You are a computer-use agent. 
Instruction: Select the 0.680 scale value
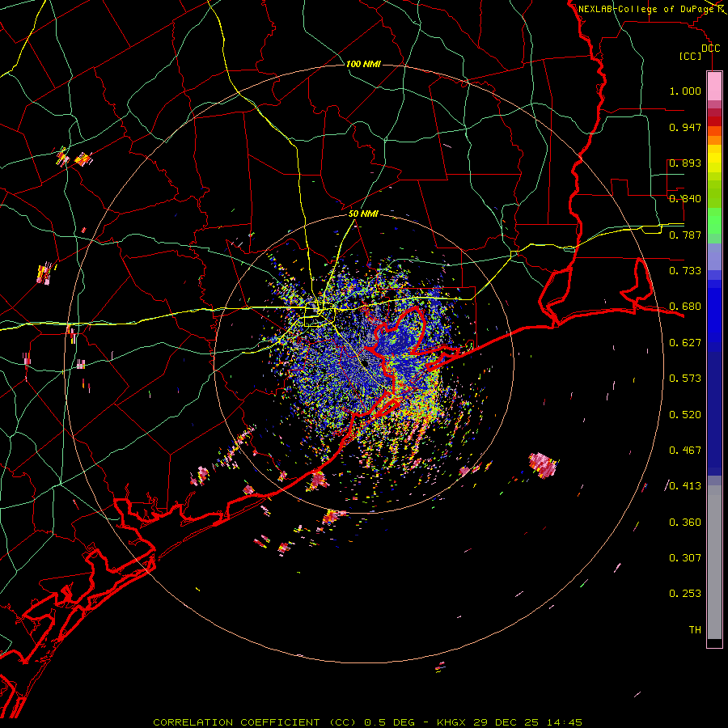click(685, 307)
